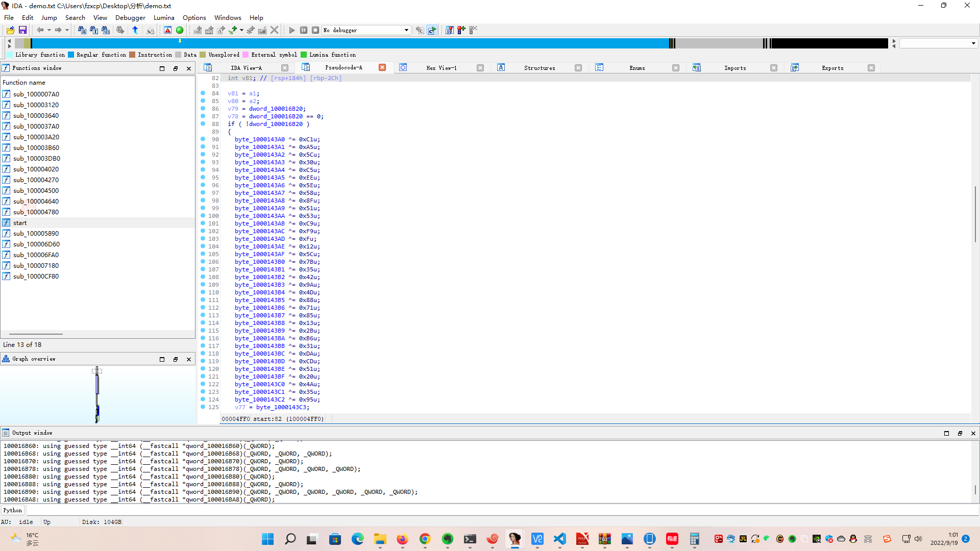Click the binoculars text search icon

pos(94,30)
